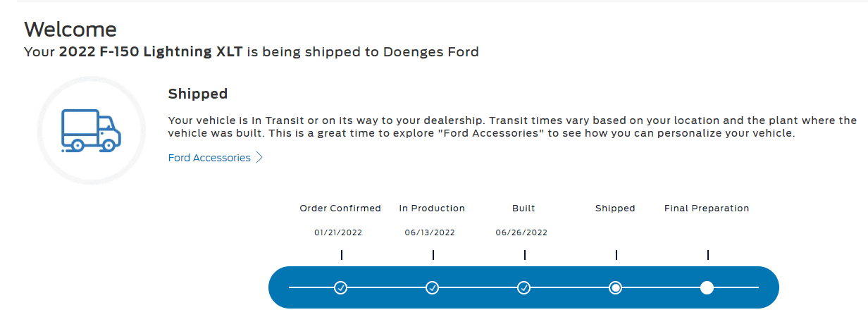Viewport: 868px width, 336px height.
Task: Click the Built stage label
Action: [x=523, y=209]
